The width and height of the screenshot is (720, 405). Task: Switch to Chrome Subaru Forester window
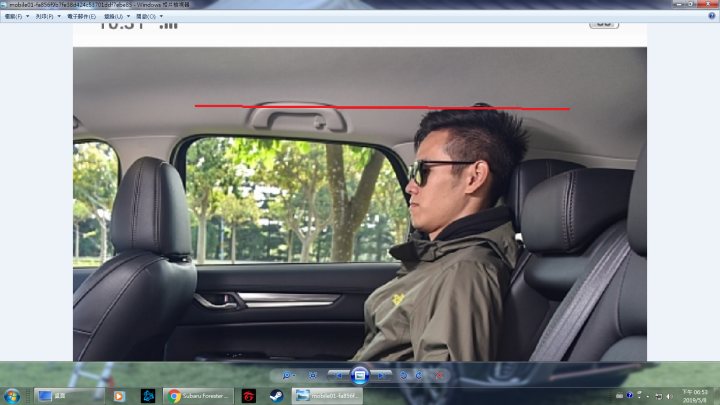(198, 396)
